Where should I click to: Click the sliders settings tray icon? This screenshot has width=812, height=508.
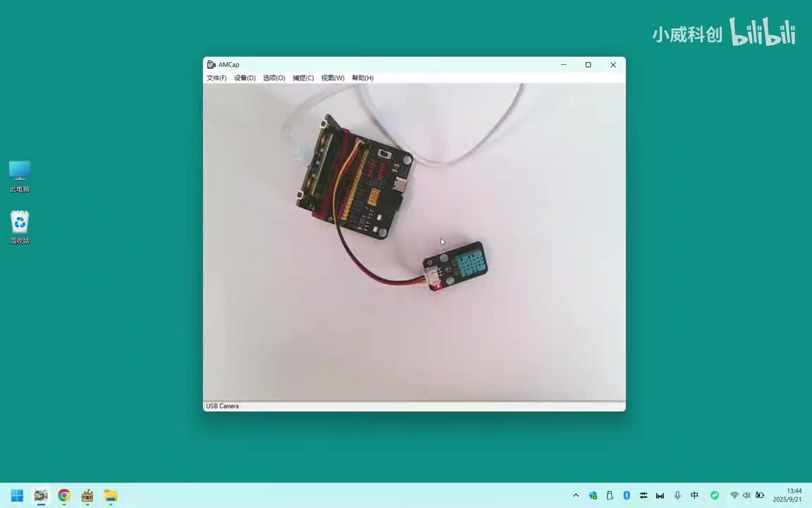pos(643,495)
